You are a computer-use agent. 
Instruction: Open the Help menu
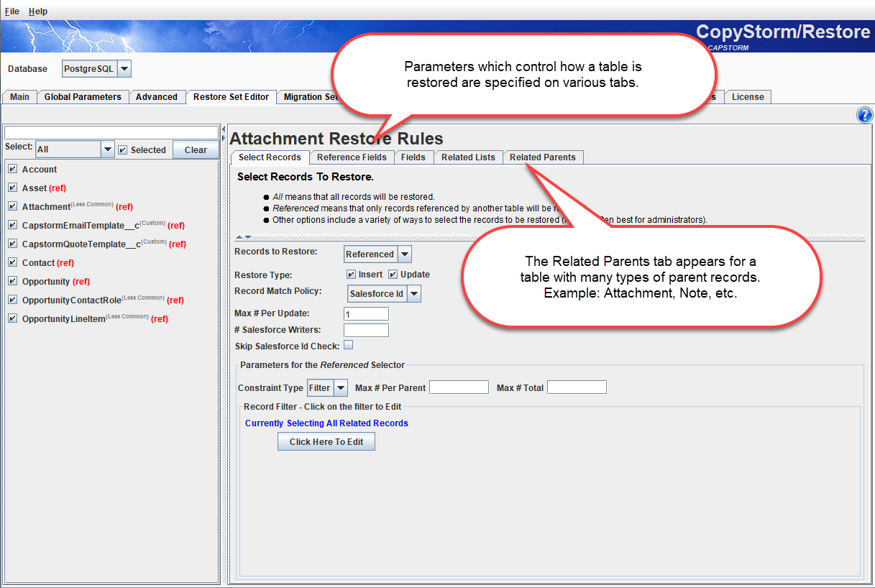click(x=38, y=12)
